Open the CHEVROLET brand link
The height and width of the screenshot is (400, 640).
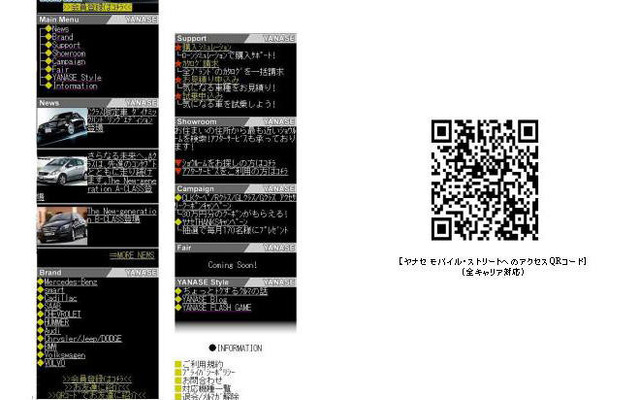(62, 314)
